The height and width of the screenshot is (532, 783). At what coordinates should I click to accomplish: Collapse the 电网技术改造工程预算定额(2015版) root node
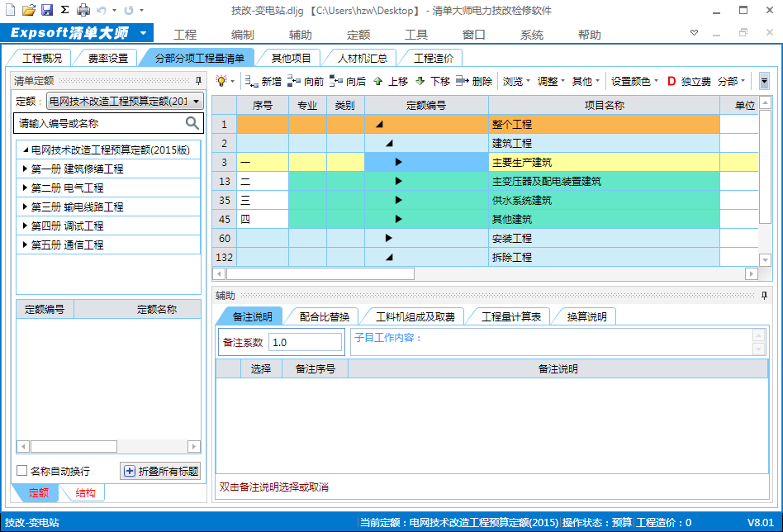[26, 150]
